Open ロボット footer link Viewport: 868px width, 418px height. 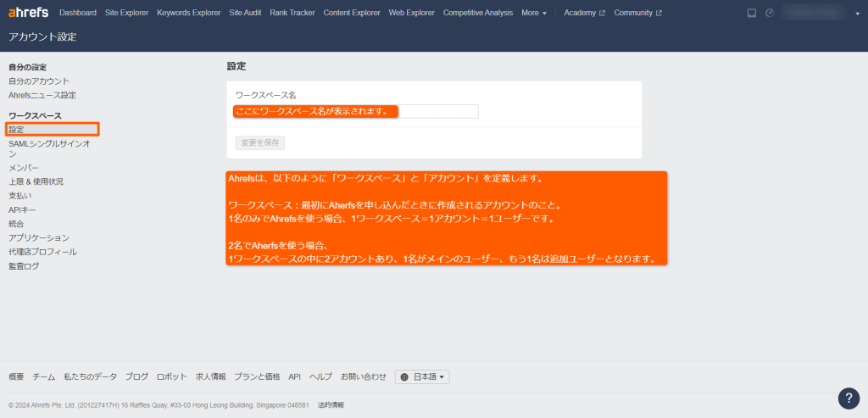172,376
